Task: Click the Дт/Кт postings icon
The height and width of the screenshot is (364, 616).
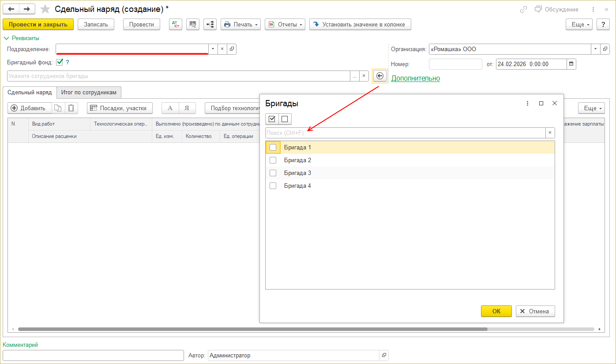Action: [x=176, y=25]
